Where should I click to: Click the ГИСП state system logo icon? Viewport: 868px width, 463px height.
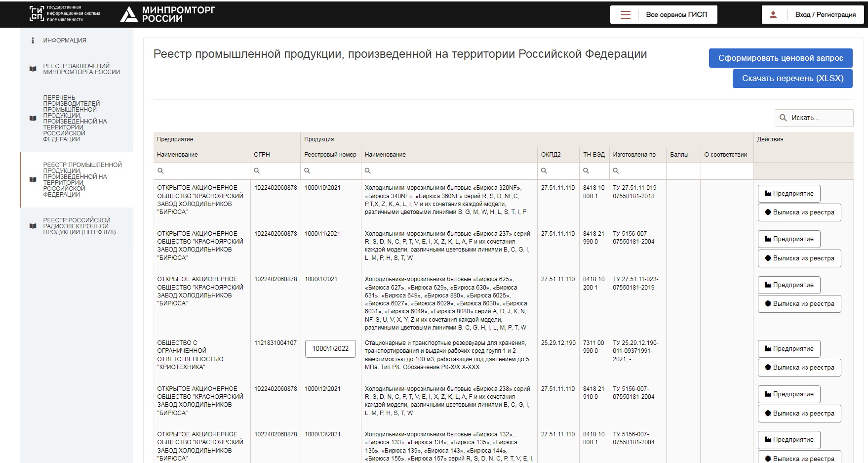37,14
